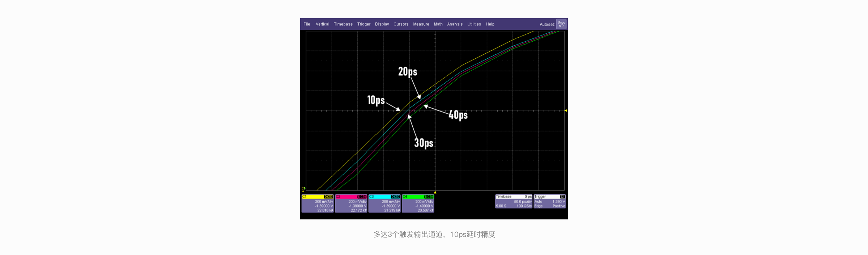
Task: Open the Utilities menu
Action: [474, 24]
